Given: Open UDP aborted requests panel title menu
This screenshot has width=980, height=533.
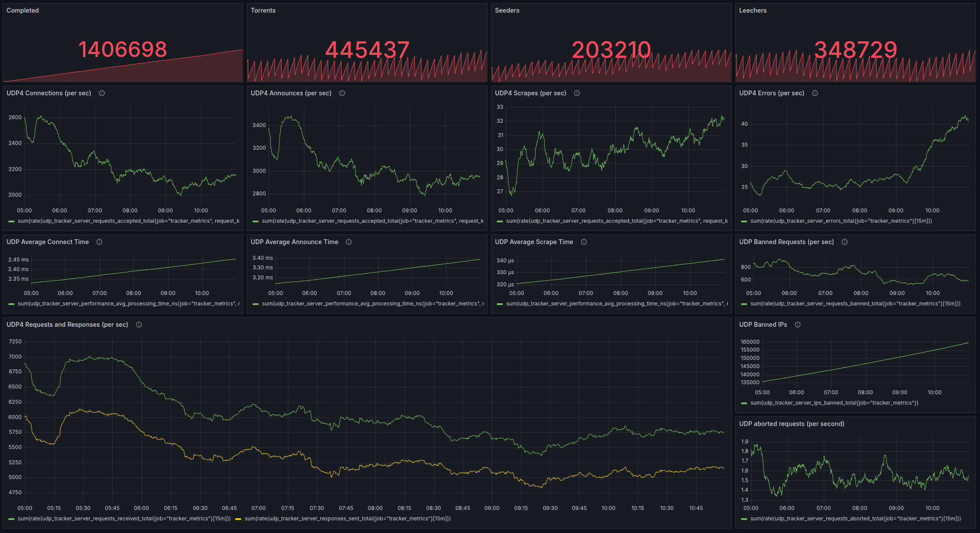Looking at the screenshot, I should [x=791, y=424].
